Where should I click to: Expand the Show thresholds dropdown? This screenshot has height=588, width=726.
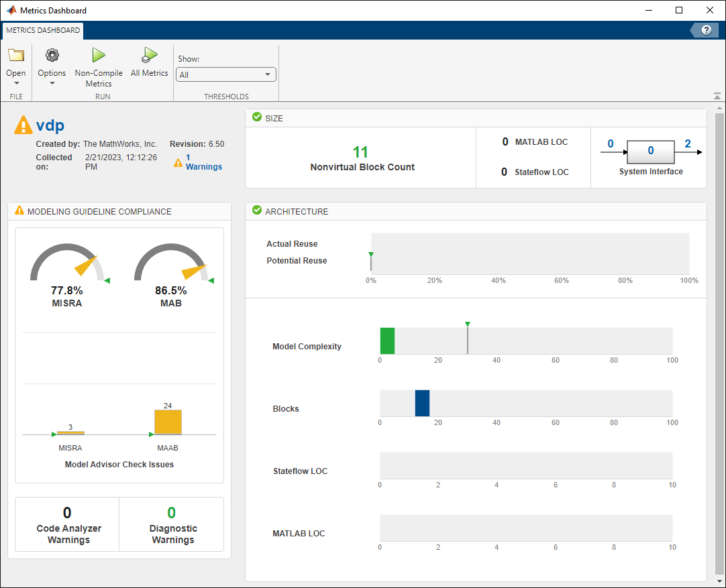coord(225,75)
